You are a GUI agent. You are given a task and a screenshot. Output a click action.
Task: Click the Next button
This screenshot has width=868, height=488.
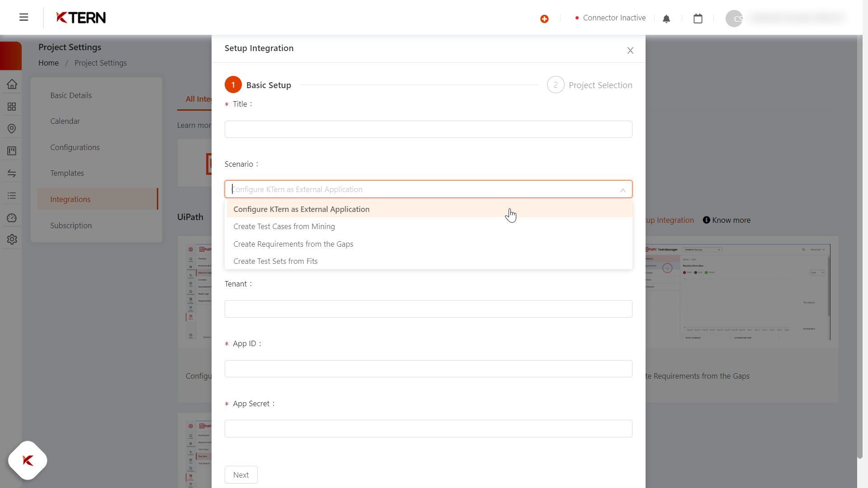tap(241, 475)
